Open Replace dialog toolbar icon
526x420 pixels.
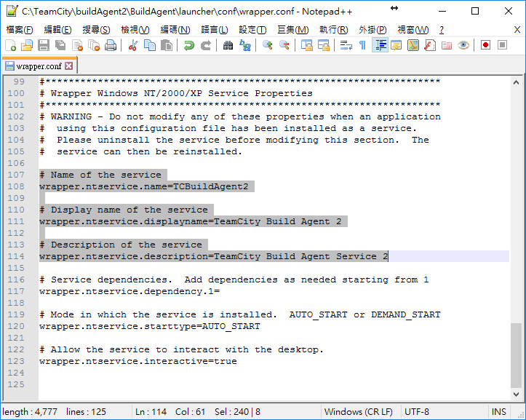point(245,45)
